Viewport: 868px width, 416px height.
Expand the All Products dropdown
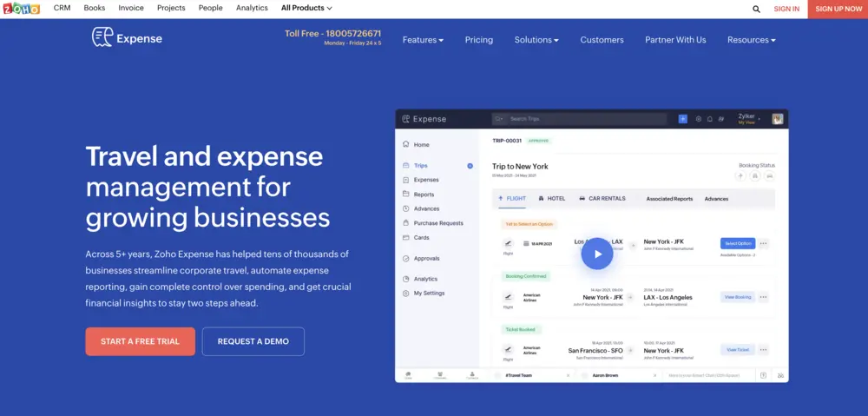[306, 8]
